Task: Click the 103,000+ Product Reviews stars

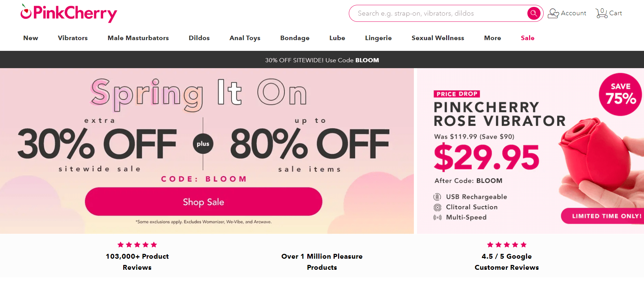Action: 137,245
